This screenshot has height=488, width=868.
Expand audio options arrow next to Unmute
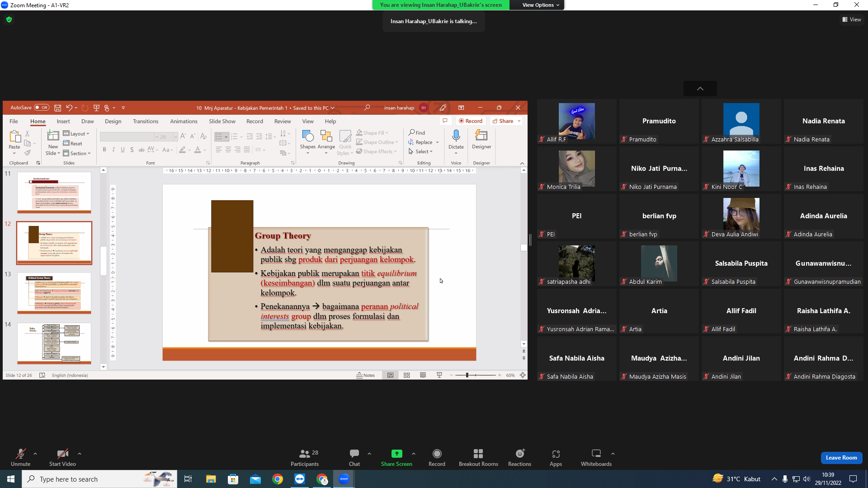[35, 454]
